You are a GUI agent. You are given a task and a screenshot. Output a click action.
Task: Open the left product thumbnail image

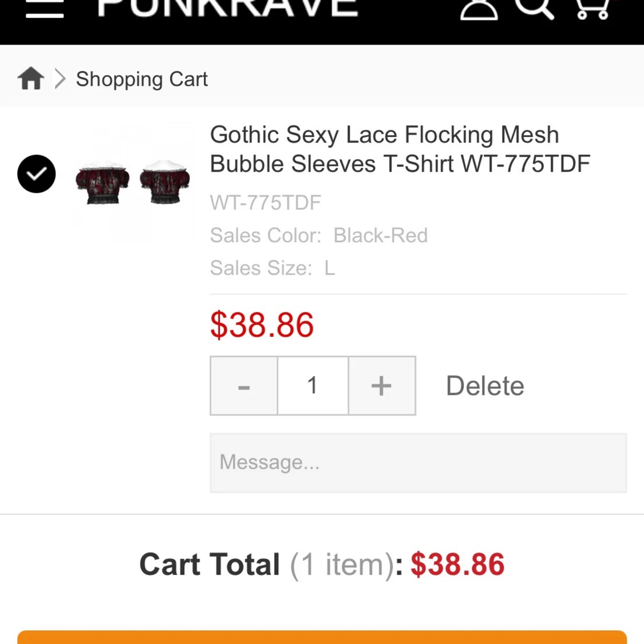102,182
